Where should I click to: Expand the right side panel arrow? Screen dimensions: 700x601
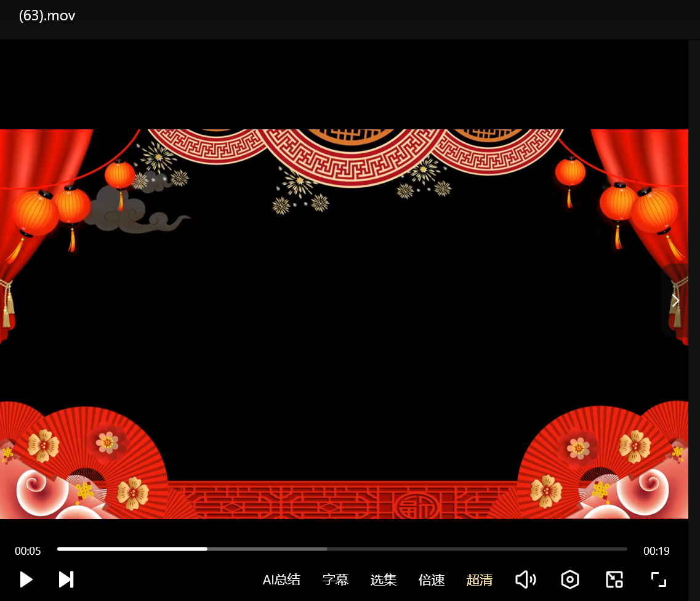(x=675, y=300)
